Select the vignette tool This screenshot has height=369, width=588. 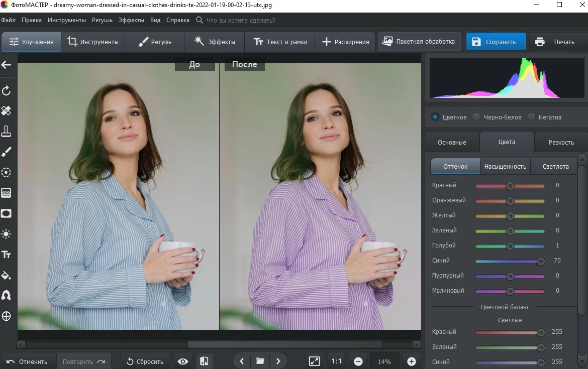(x=6, y=213)
